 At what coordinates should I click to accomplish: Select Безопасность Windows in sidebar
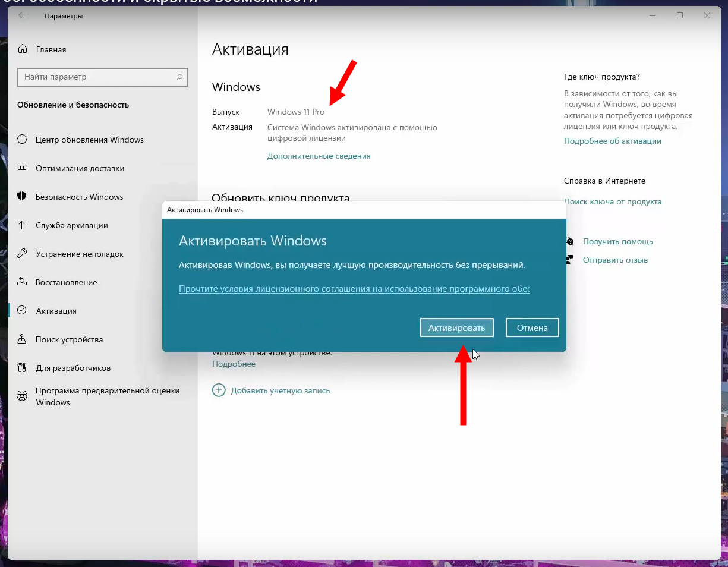pos(103,197)
